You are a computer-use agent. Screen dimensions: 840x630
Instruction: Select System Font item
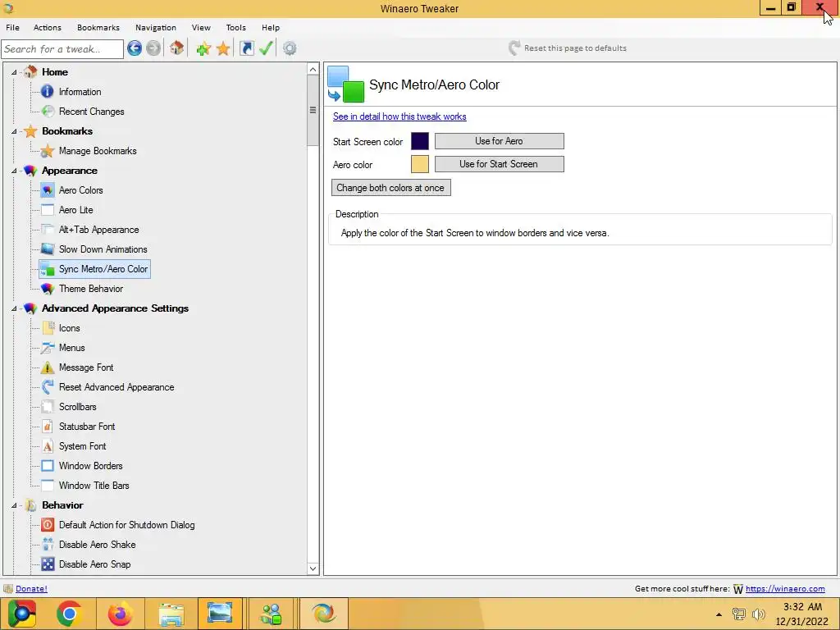(83, 446)
